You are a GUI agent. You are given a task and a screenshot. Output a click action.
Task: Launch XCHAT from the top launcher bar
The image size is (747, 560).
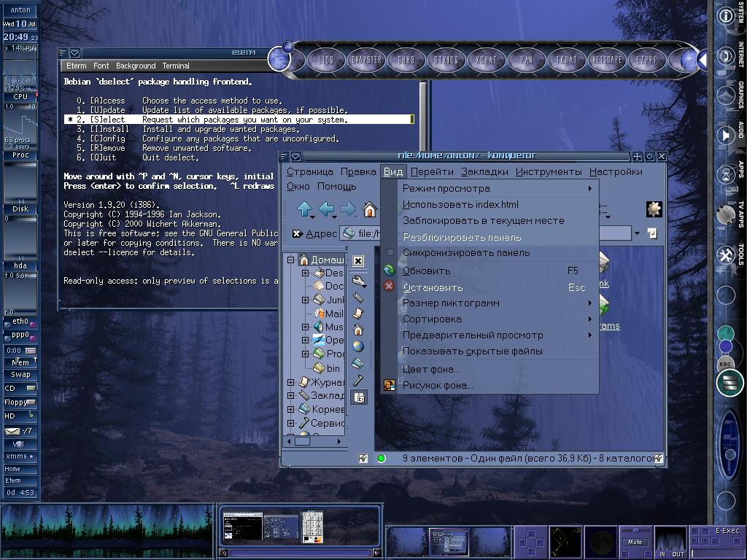pyautogui.click(x=486, y=60)
